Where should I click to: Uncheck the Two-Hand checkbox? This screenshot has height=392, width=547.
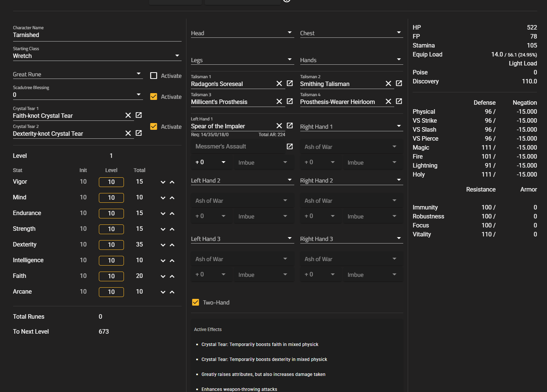click(x=195, y=302)
